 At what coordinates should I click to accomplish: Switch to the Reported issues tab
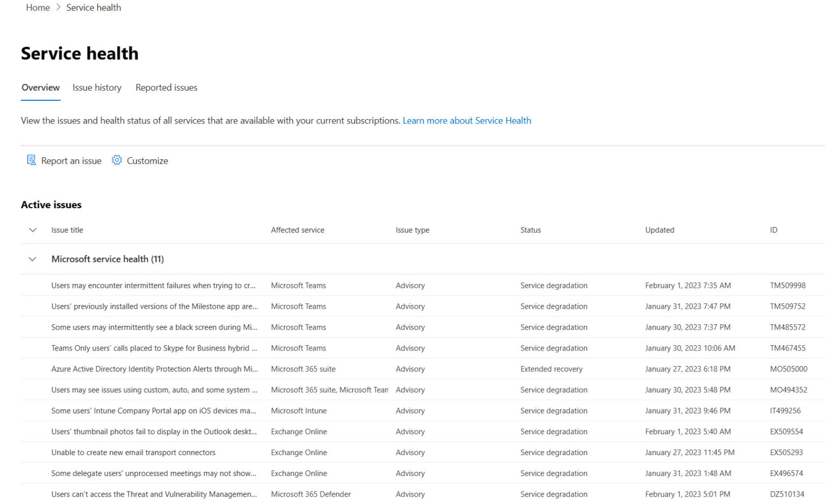pyautogui.click(x=166, y=87)
